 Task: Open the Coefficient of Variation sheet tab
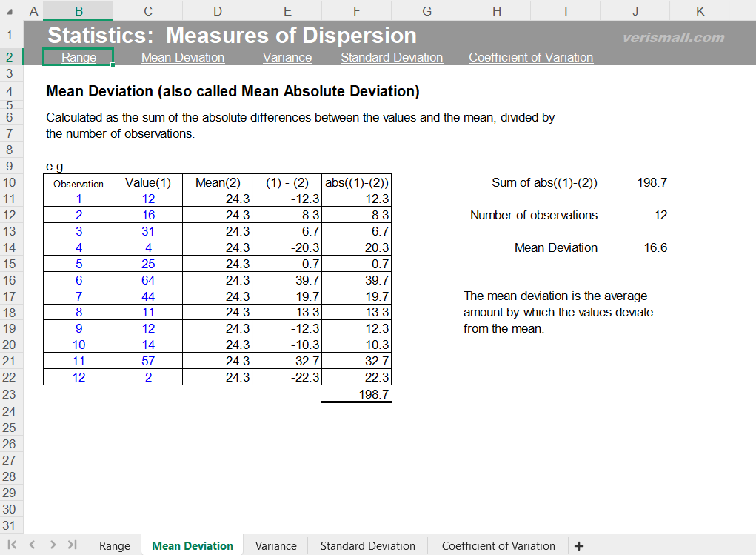coord(498,545)
